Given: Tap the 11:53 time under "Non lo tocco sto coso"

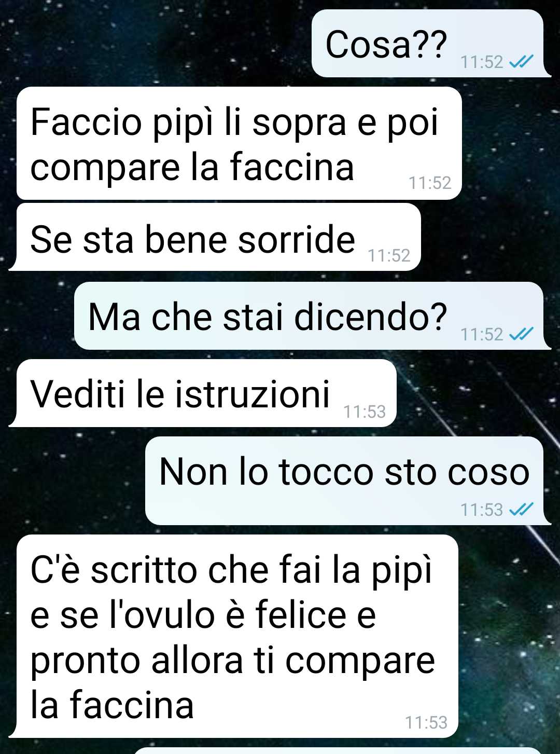Looking at the screenshot, I should pyautogui.click(x=482, y=510).
